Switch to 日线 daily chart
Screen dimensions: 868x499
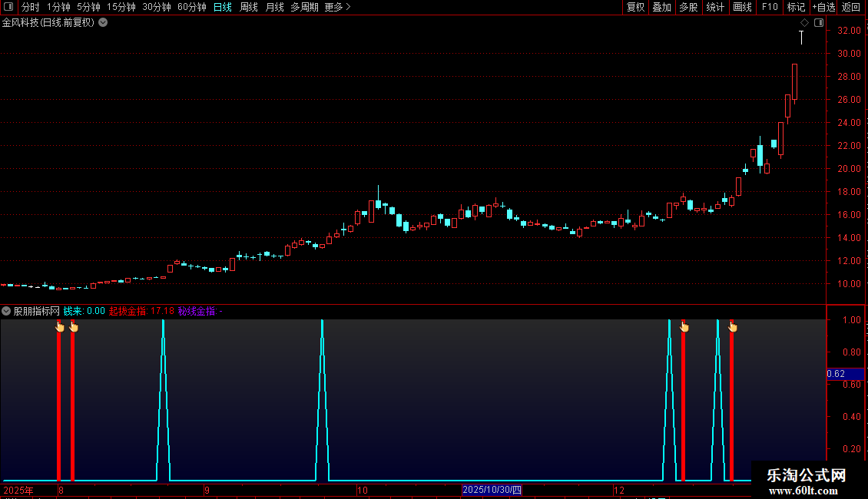pos(223,7)
